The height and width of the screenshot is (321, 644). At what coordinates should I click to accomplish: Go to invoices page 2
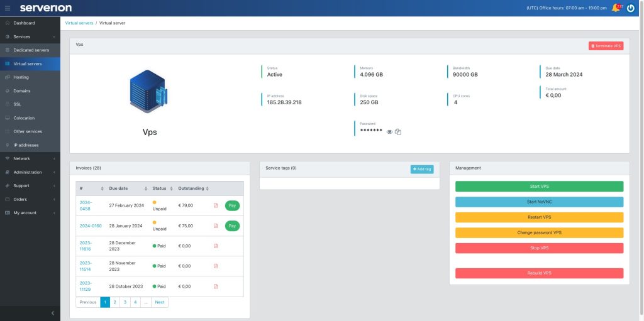(x=114, y=302)
